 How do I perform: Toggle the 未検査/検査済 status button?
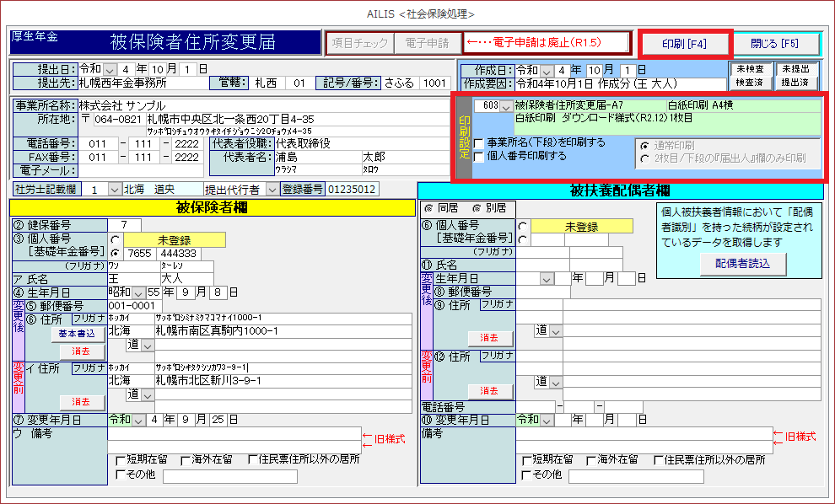coord(749,75)
